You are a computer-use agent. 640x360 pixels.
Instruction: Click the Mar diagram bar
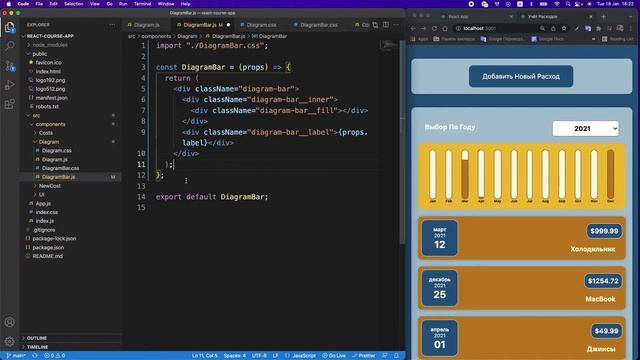[465, 174]
